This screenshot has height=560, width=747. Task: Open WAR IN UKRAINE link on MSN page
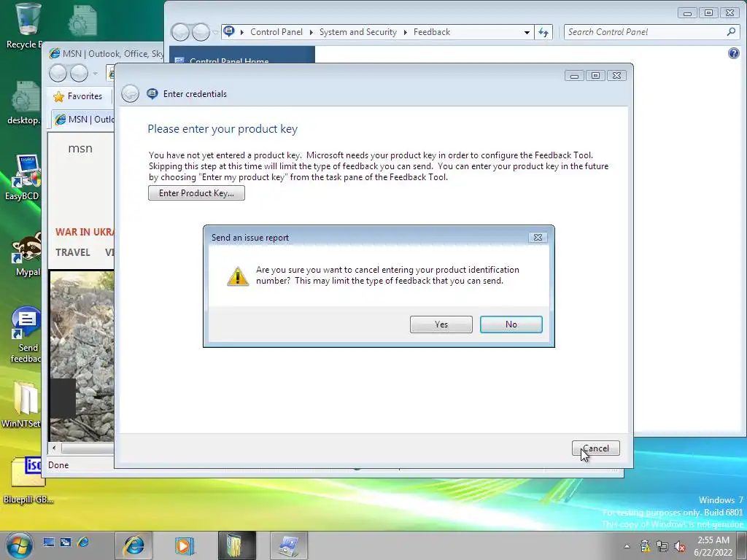click(x=85, y=232)
